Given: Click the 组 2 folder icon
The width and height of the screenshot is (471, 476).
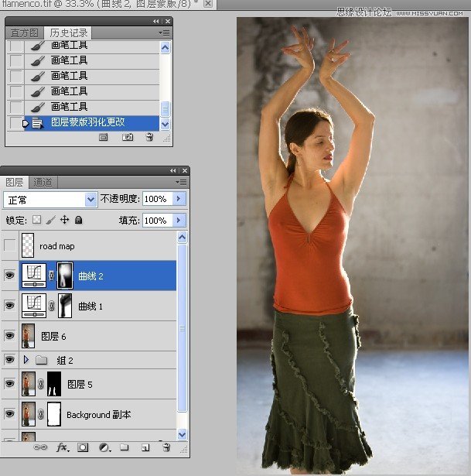Looking at the screenshot, I should click(41, 360).
